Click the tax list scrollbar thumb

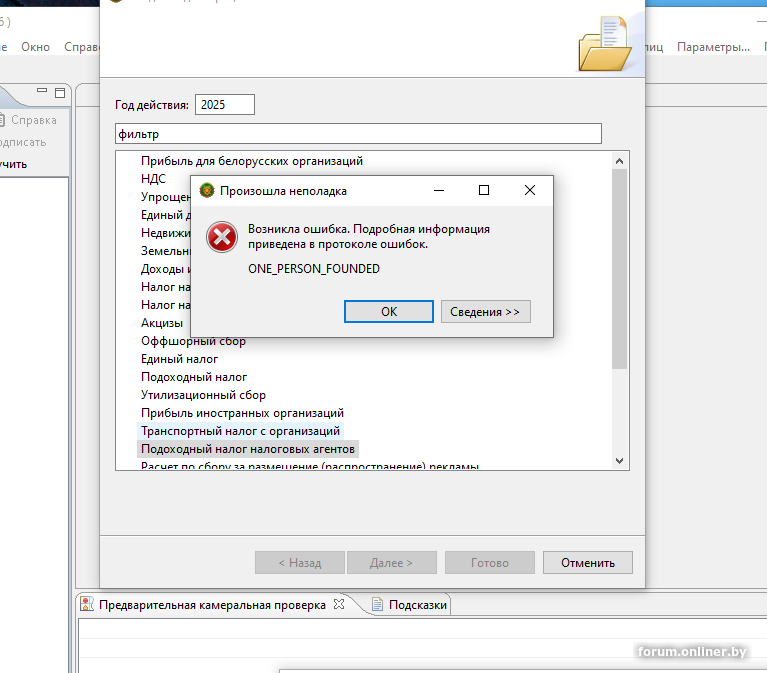[x=619, y=269]
